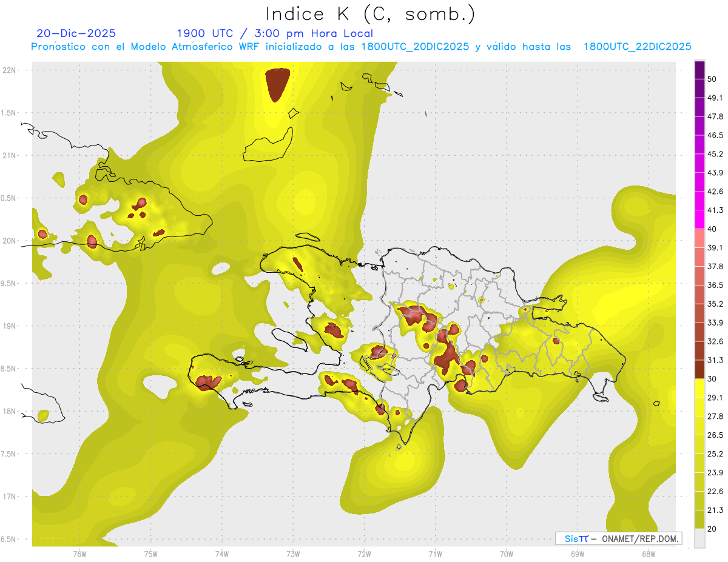This screenshot has height=562, width=728.
Task: Click the longitude label "75W"
Action: [x=151, y=554]
